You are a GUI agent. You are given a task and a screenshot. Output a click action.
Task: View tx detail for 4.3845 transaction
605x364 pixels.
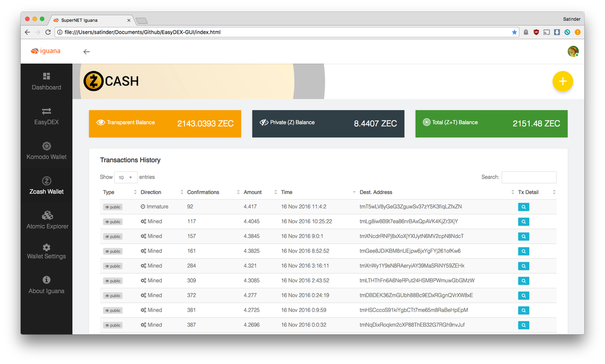click(x=523, y=236)
